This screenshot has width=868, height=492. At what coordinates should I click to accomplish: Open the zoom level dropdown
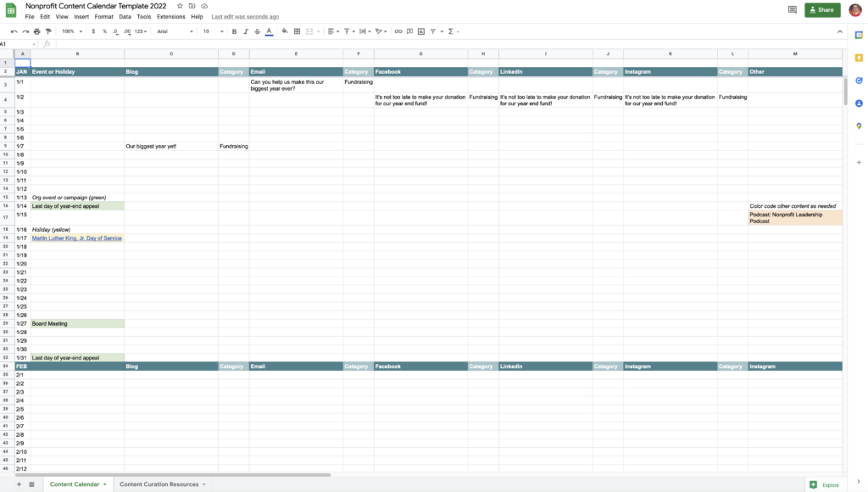point(72,31)
